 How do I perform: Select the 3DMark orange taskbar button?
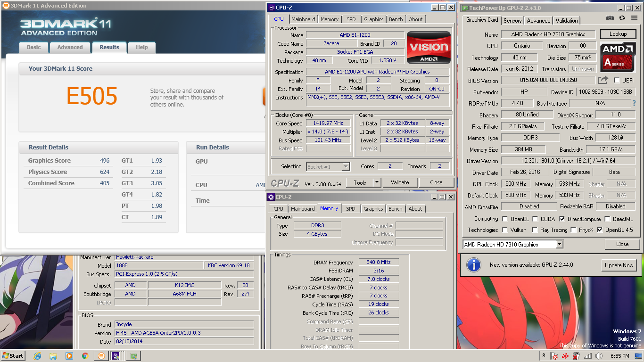(x=101, y=356)
